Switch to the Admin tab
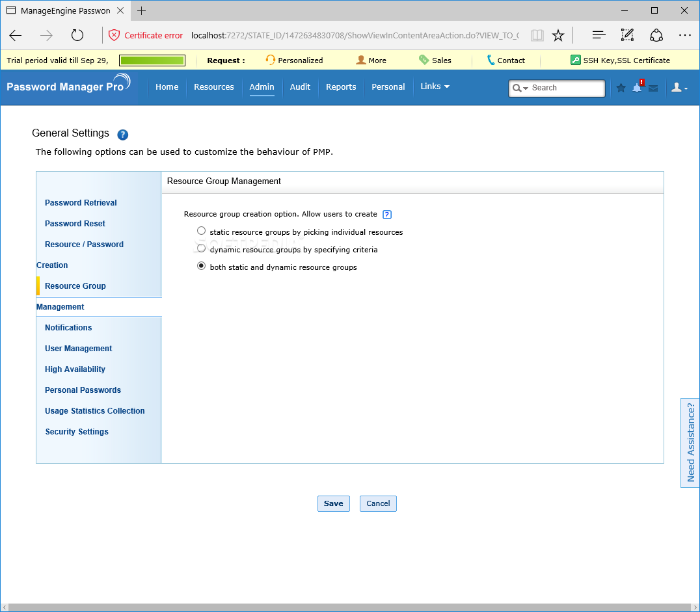The height and width of the screenshot is (612, 700). click(262, 86)
